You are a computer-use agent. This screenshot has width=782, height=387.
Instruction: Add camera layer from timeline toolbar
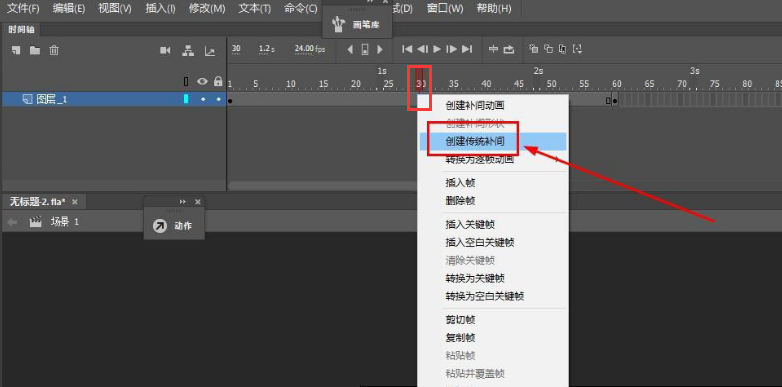coord(166,50)
